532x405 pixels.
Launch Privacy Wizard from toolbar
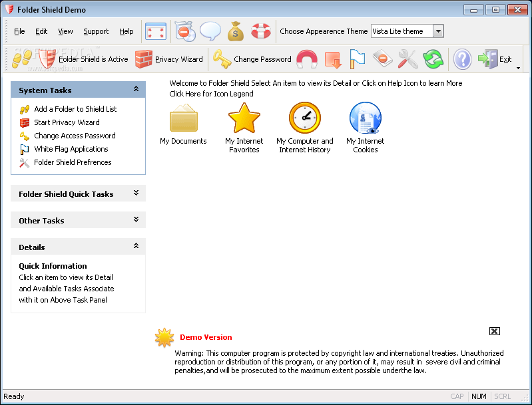coord(168,59)
